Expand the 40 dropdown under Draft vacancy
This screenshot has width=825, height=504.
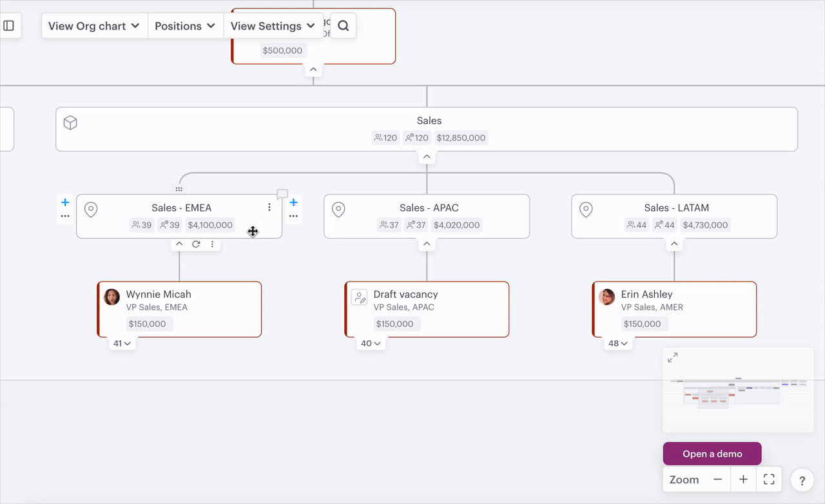[x=371, y=343]
